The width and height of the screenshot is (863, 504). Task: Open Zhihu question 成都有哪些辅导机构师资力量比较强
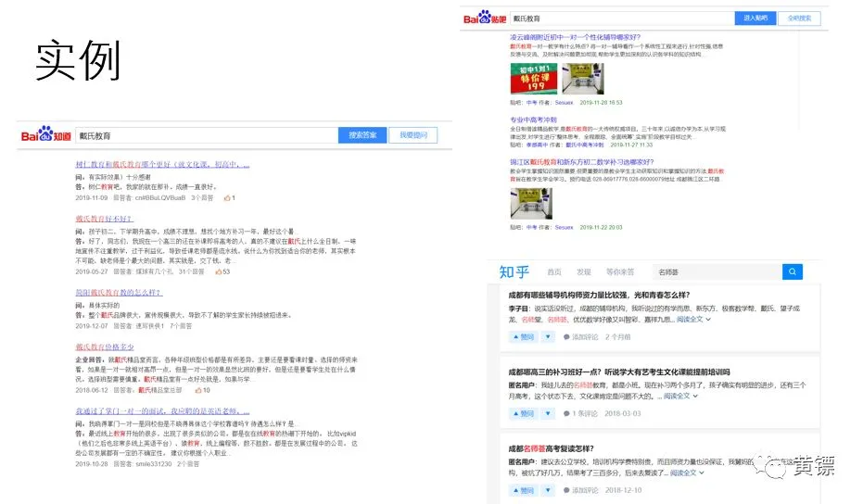click(599, 295)
